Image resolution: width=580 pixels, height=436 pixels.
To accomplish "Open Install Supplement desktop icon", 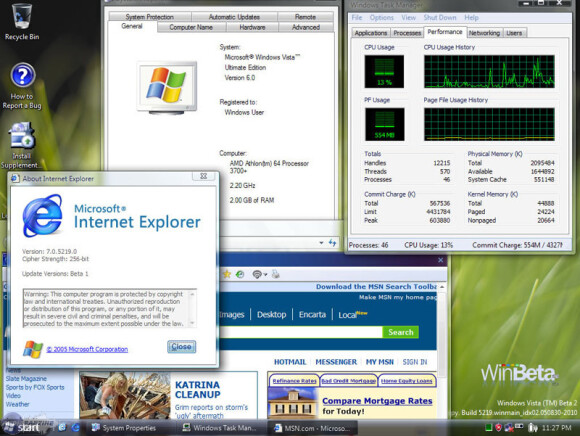I will pos(21,145).
